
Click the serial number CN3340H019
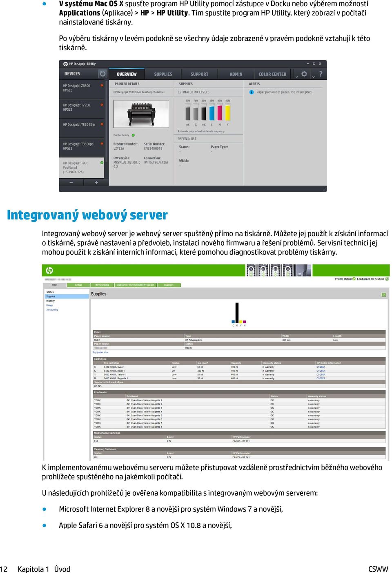(x=153, y=149)
